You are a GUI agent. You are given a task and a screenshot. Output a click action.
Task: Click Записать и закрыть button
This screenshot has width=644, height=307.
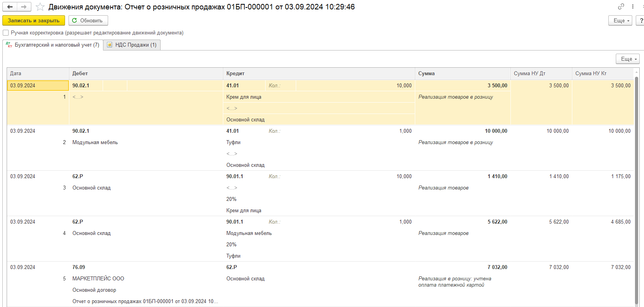coord(34,20)
